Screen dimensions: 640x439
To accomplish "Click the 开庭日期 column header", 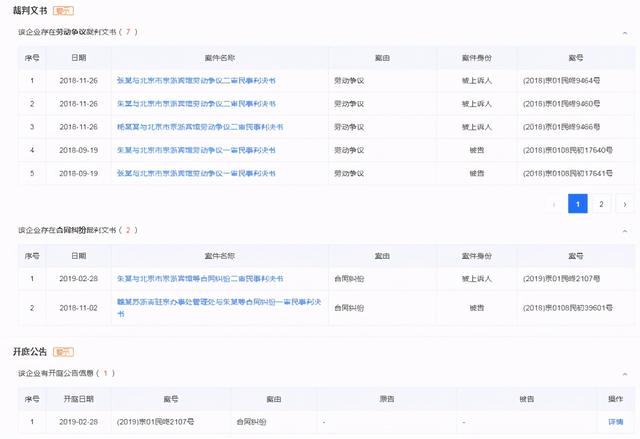I will click(78, 399).
